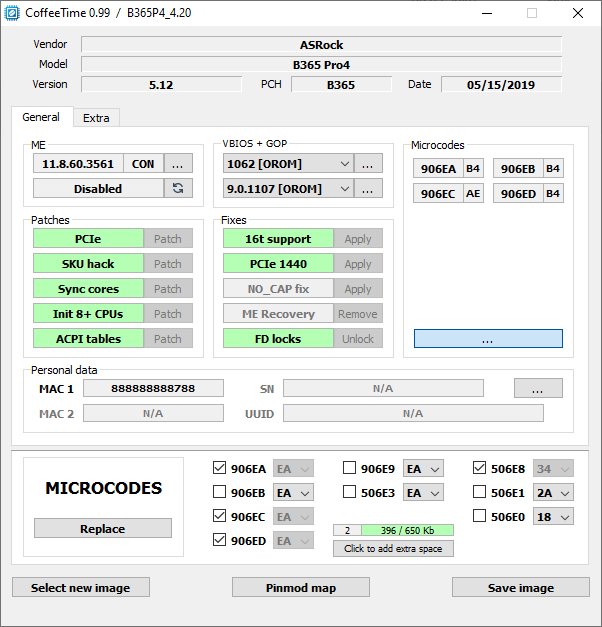Tick the 506E1 microcode checkbox
The image size is (602, 627).
[x=479, y=492]
